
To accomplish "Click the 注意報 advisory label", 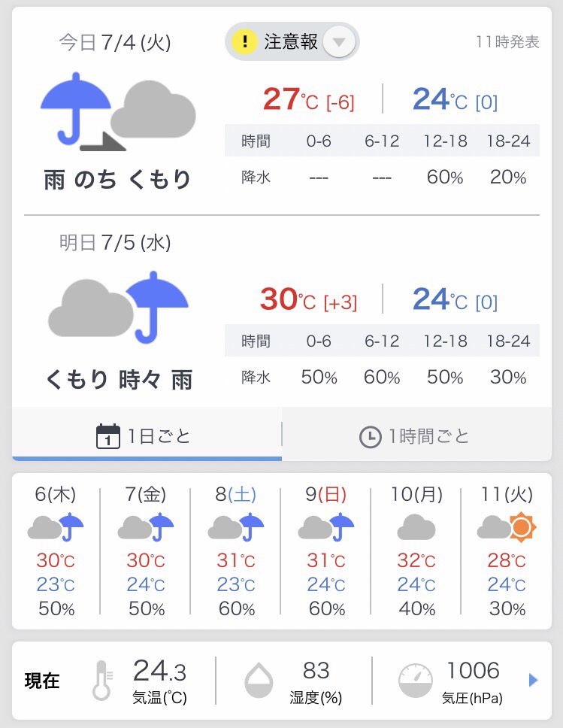I will [x=290, y=42].
